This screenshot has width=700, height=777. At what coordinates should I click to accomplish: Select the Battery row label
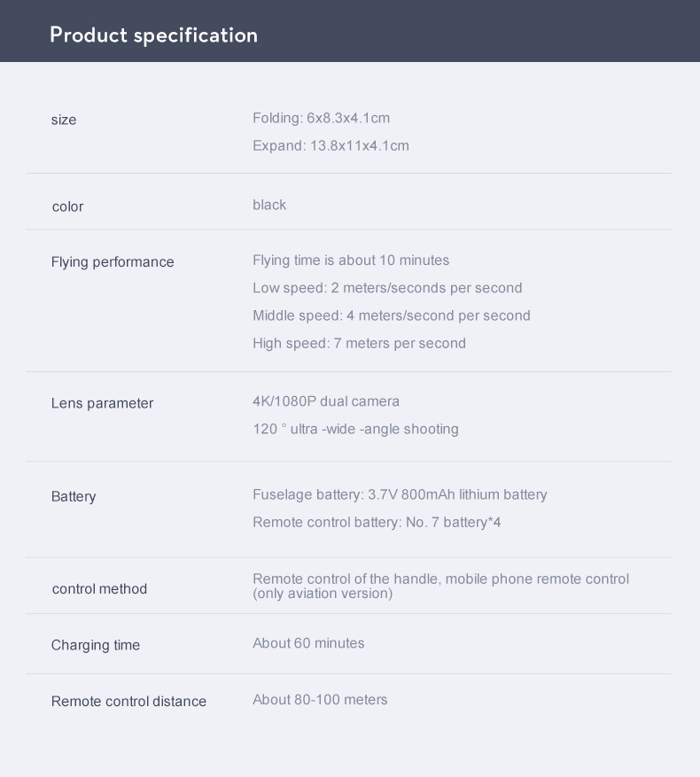point(74,496)
